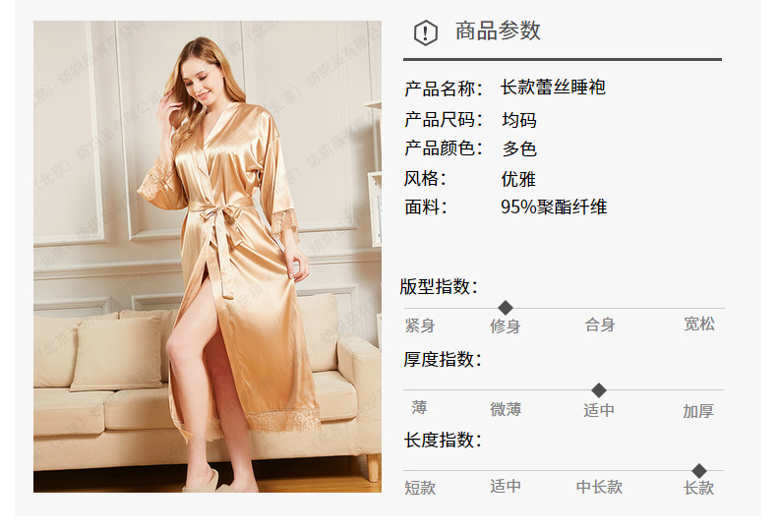
Task: Select the diamond marker on 厚度指数 slider
Action: click(x=599, y=390)
